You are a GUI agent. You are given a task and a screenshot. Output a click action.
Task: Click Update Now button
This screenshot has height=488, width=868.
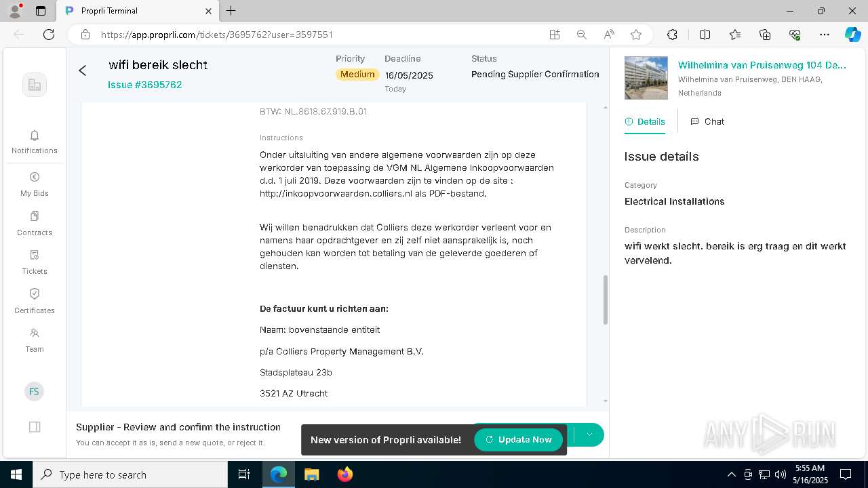519,440
